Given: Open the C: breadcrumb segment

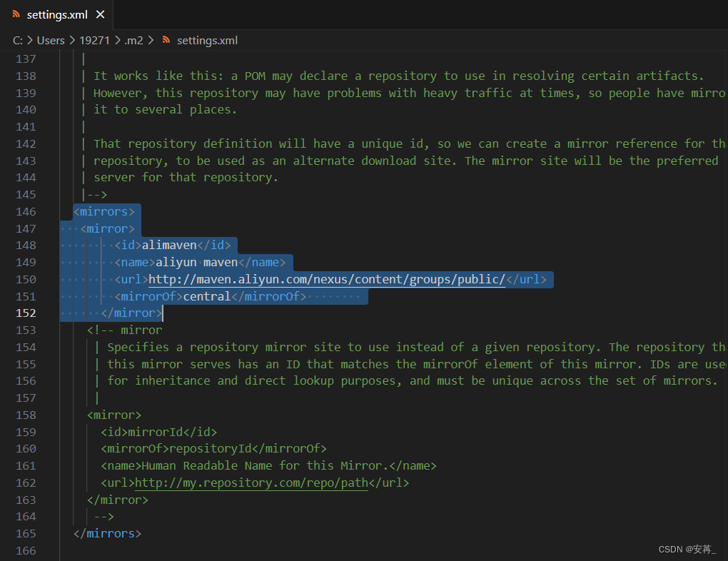Looking at the screenshot, I should pos(18,41).
